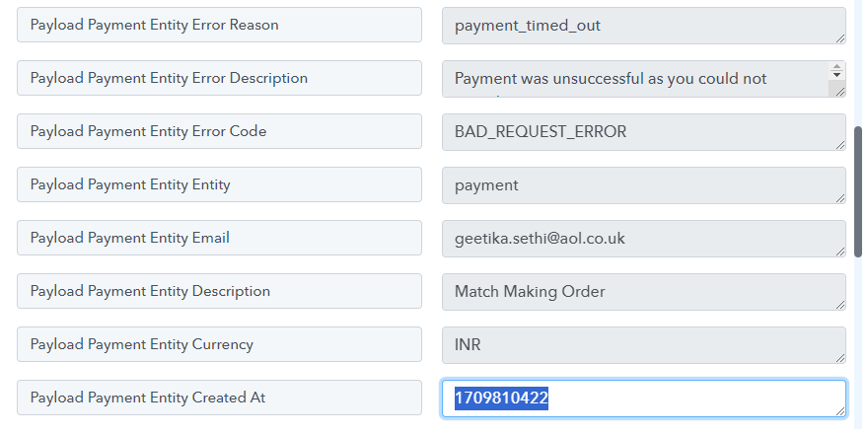Image resolution: width=868 pixels, height=435 pixels.
Task: Click the Payload Payment Entity Currency label field
Action: tap(219, 344)
